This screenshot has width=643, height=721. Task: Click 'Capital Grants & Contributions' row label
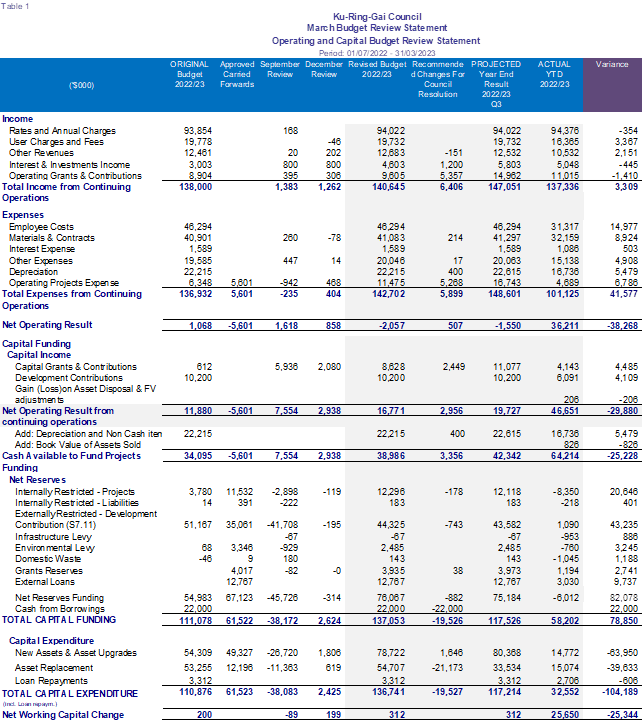tap(76, 366)
